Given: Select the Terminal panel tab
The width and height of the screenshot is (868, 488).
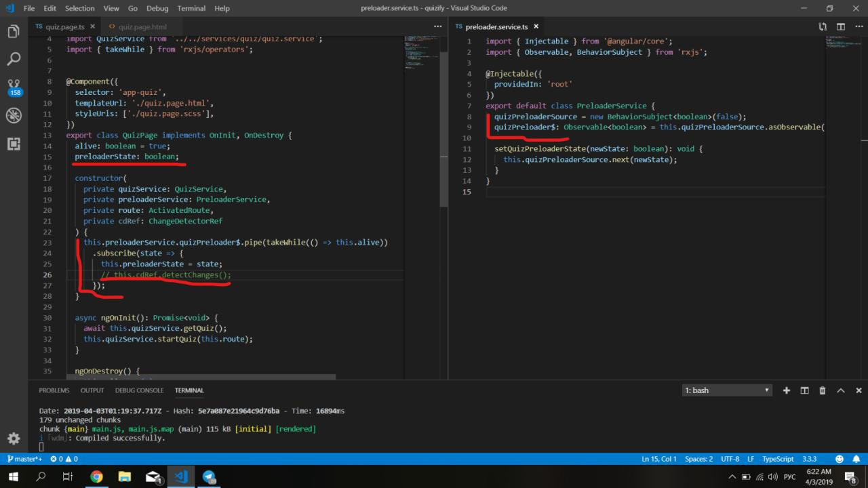Looking at the screenshot, I should tap(189, 390).
